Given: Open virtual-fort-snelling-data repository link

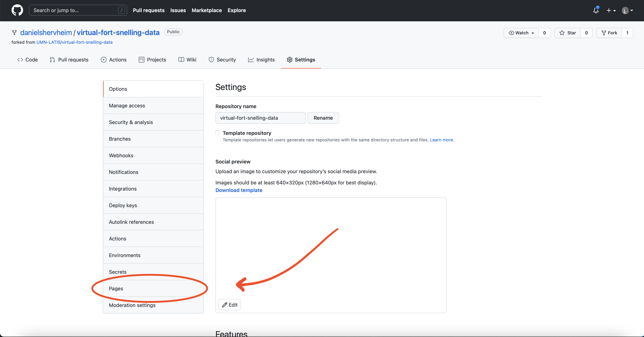Looking at the screenshot, I should tap(118, 33).
